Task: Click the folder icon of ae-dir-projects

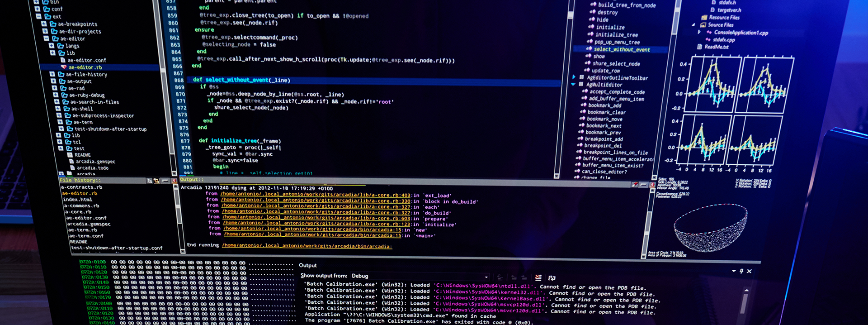Action: (x=54, y=31)
